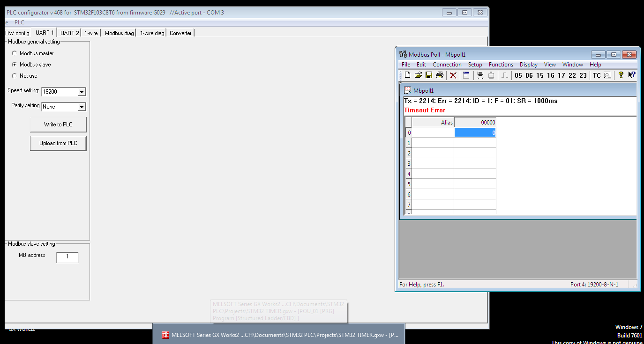This screenshot has width=644, height=344.
Task: Select function 17 toolbar button
Action: coord(562,75)
